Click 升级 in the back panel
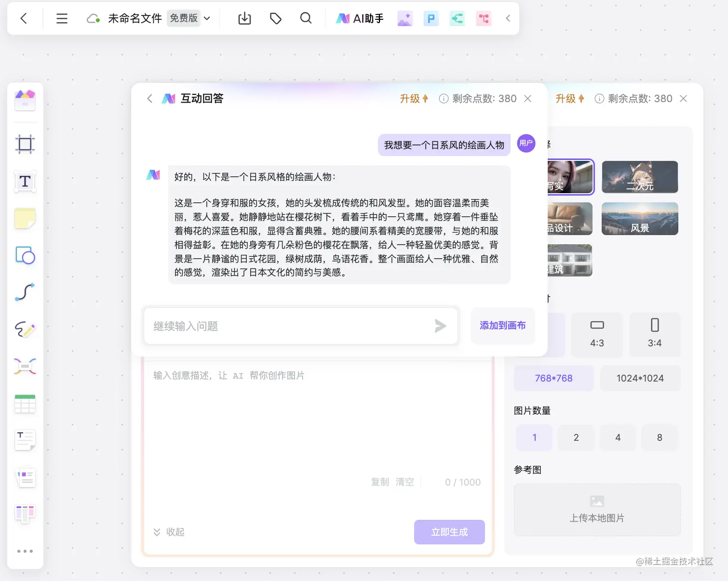The image size is (728, 581). click(569, 99)
